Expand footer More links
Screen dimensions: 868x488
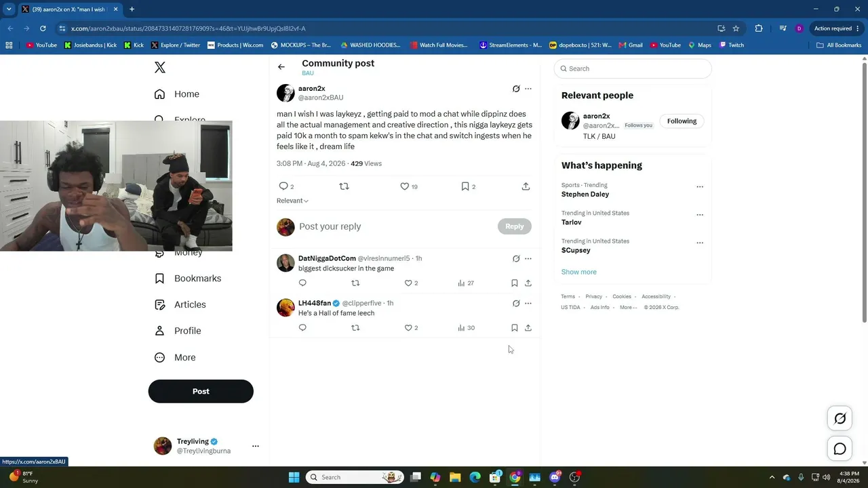[x=628, y=307]
